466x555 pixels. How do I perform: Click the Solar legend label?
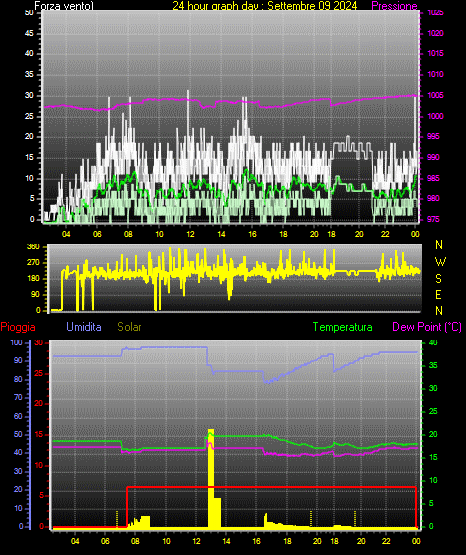129,327
